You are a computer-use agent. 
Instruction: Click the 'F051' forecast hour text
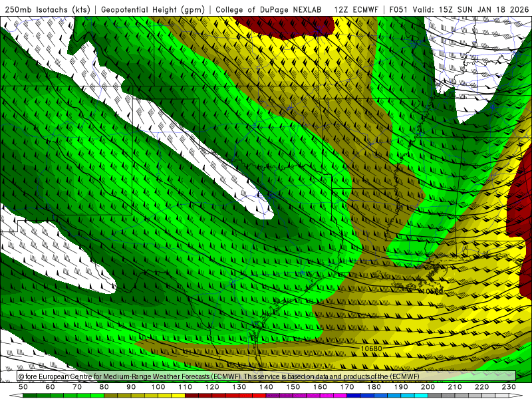[398, 9]
